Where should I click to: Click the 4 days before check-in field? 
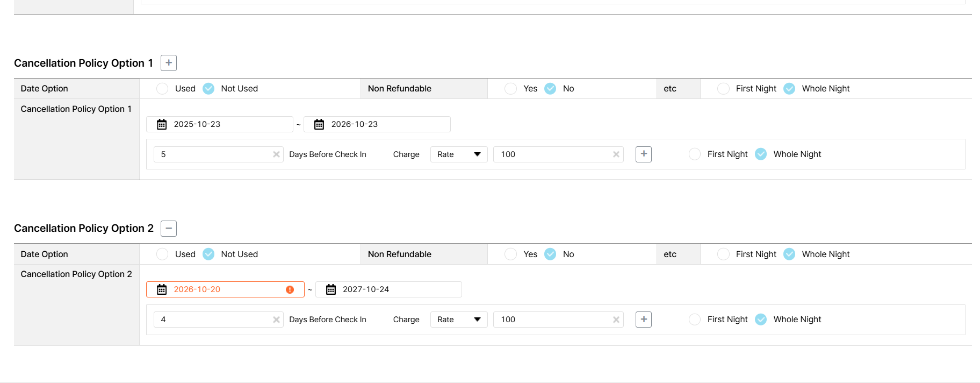[x=213, y=320]
